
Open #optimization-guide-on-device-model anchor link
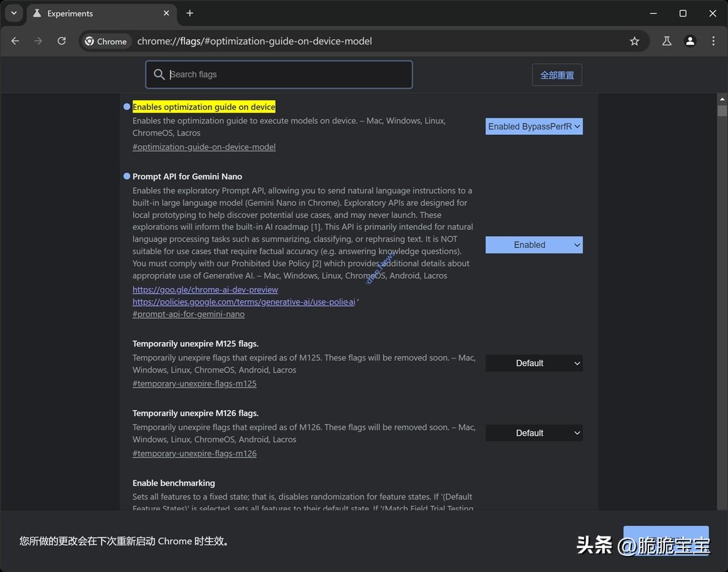[x=204, y=147]
